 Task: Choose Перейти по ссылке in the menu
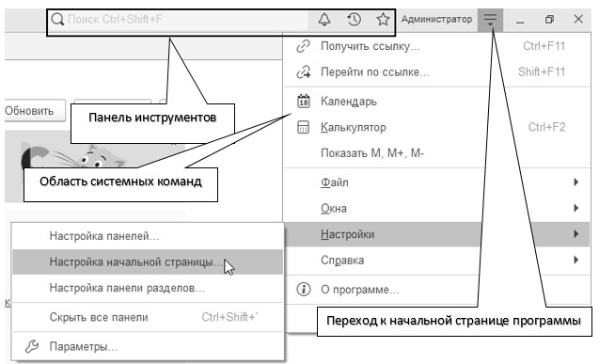[436, 71]
